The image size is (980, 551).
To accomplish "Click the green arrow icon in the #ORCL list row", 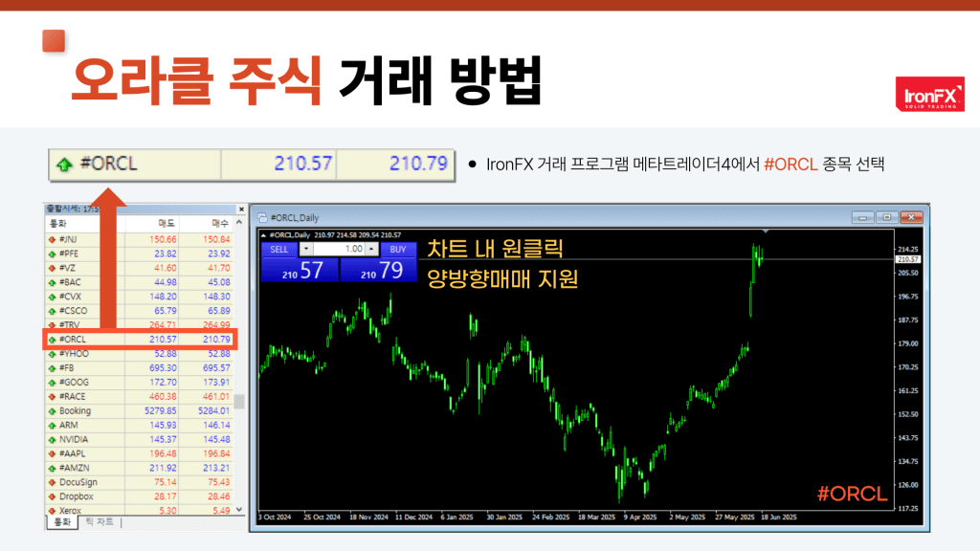I will coord(53,340).
